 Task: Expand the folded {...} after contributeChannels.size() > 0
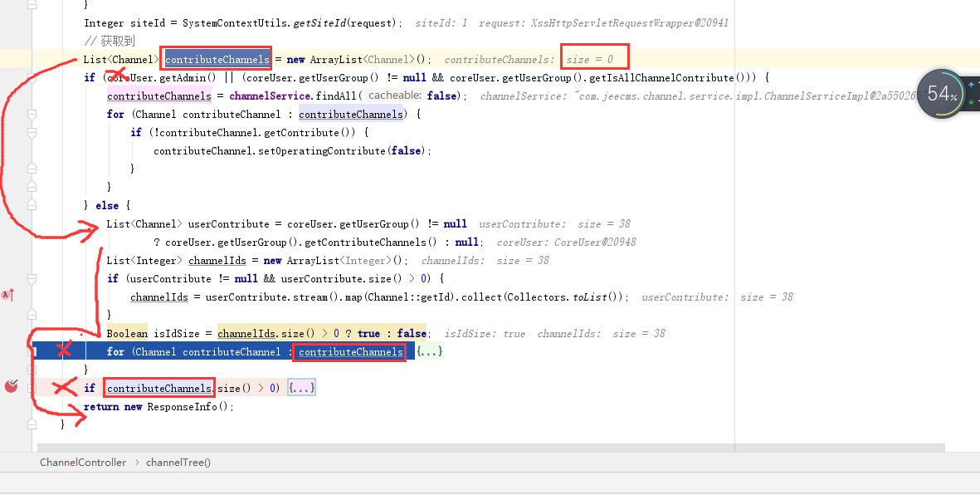(x=301, y=388)
